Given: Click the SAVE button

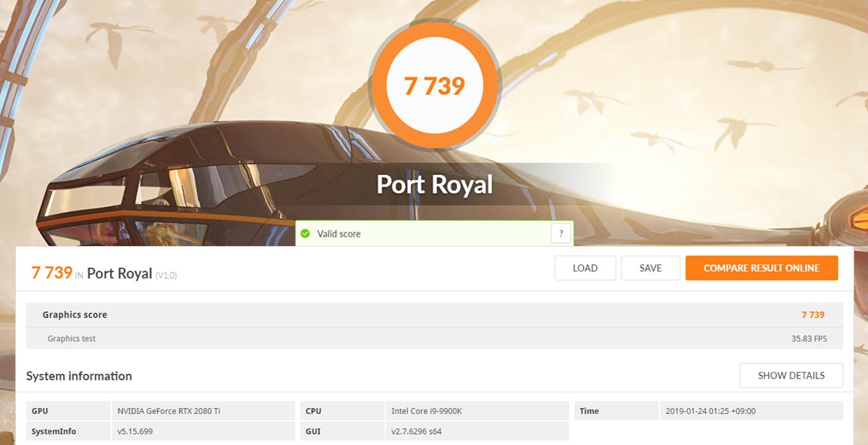Looking at the screenshot, I should 651,268.
